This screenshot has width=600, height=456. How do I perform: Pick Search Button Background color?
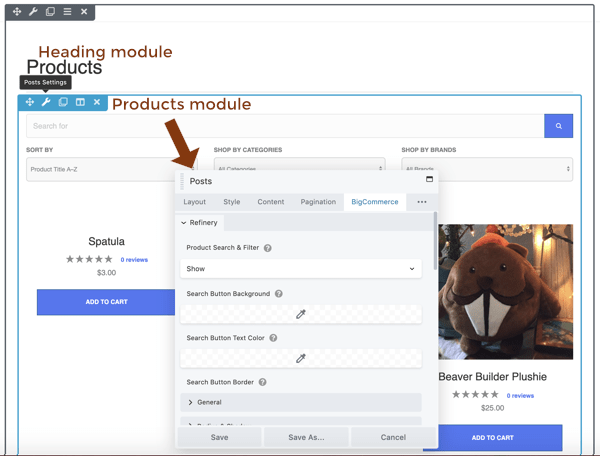pos(300,314)
